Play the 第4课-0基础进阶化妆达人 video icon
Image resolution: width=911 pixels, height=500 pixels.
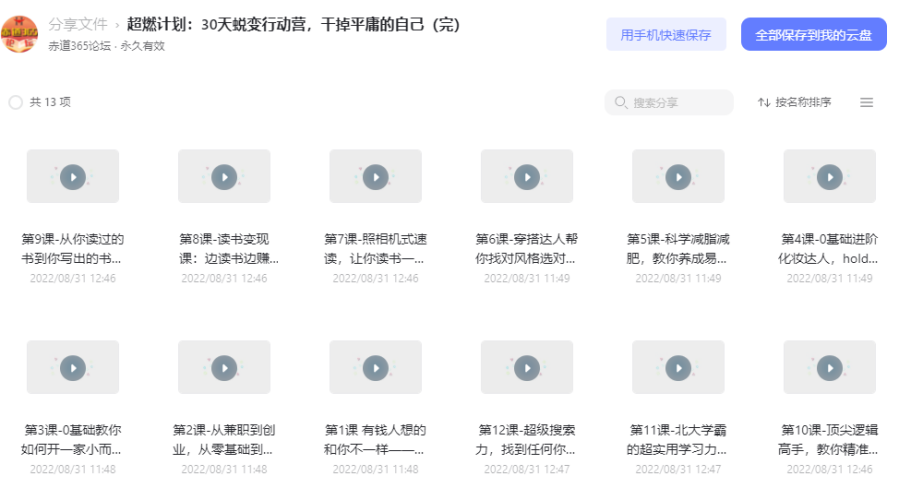[830, 177]
